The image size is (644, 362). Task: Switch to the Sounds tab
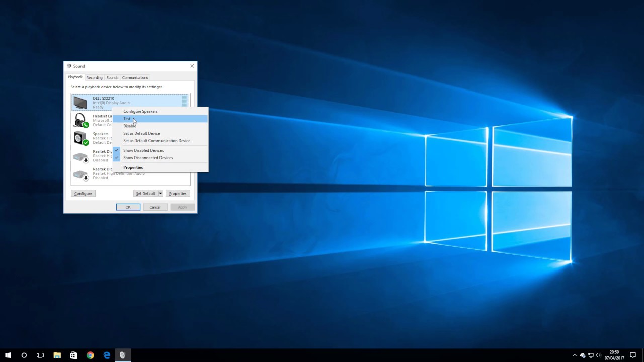point(112,78)
